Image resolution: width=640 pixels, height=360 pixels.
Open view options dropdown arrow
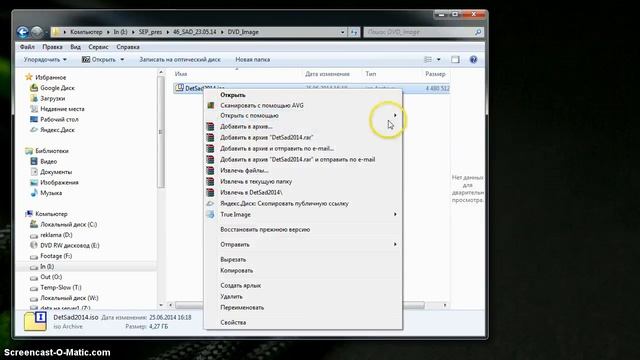[x=439, y=60]
